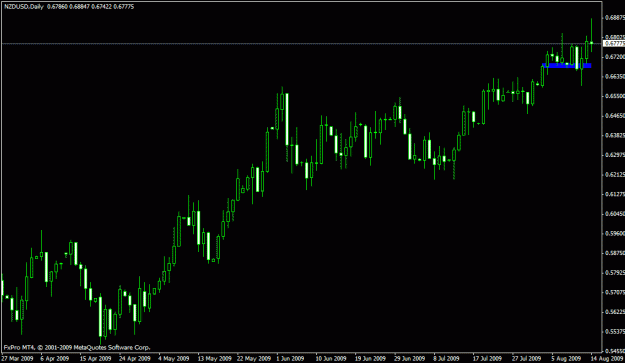Click the 0.6127 price scale label
The image size is (625, 363).
click(615, 194)
